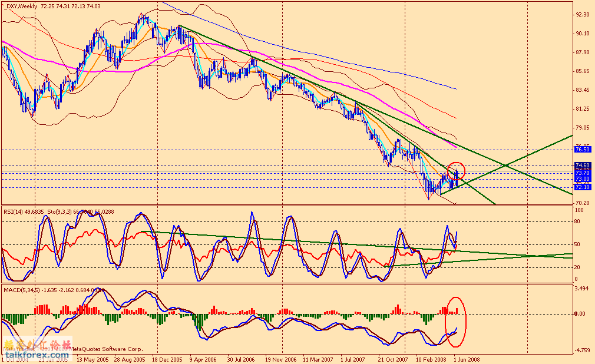
Task: Click the 50 level on RSI scale
Action: coord(577,244)
